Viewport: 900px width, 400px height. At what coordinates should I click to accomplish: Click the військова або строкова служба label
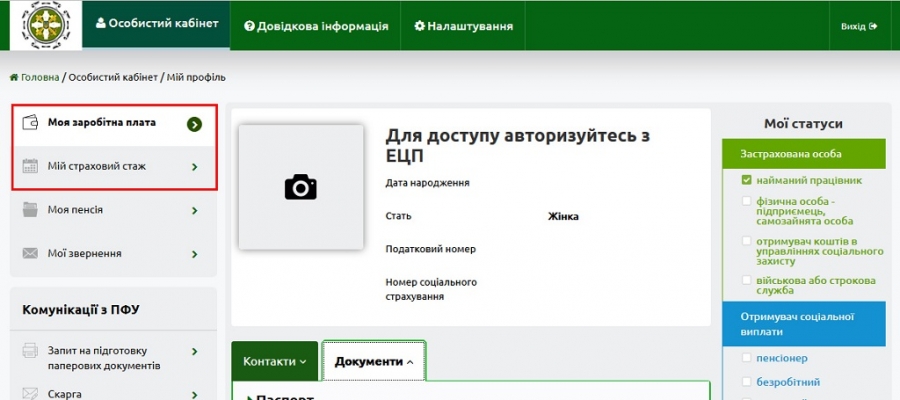(816, 286)
